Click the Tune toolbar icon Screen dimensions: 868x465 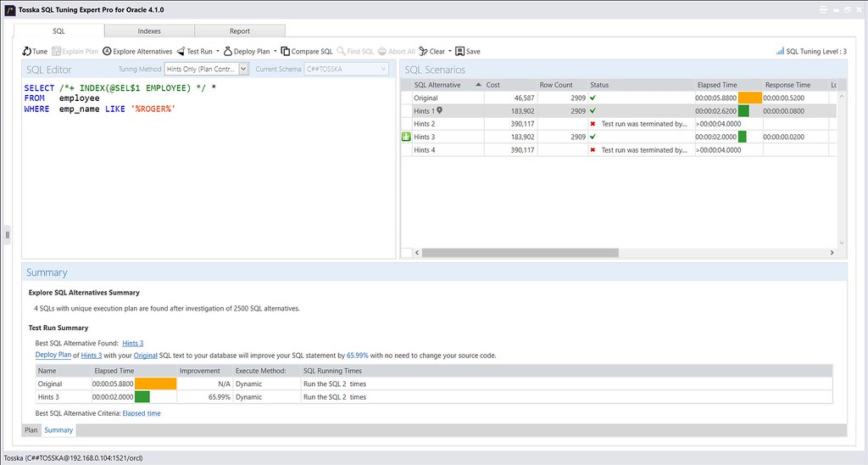pyautogui.click(x=27, y=51)
